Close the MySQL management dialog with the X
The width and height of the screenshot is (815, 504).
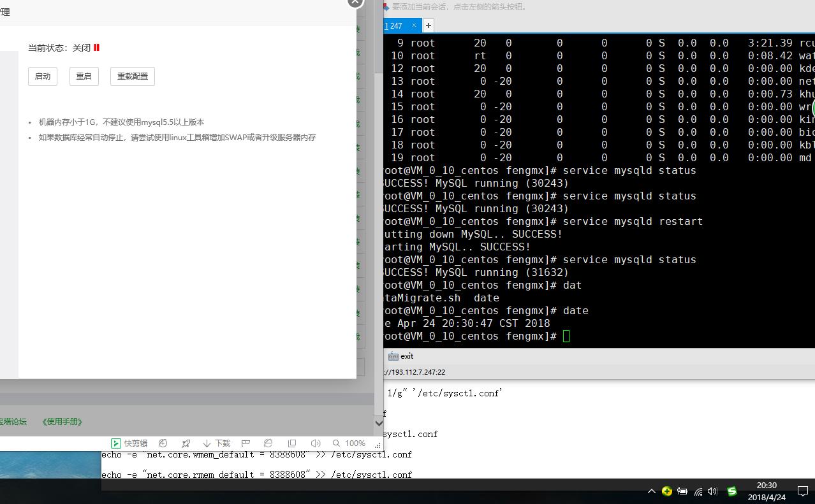click(x=355, y=3)
